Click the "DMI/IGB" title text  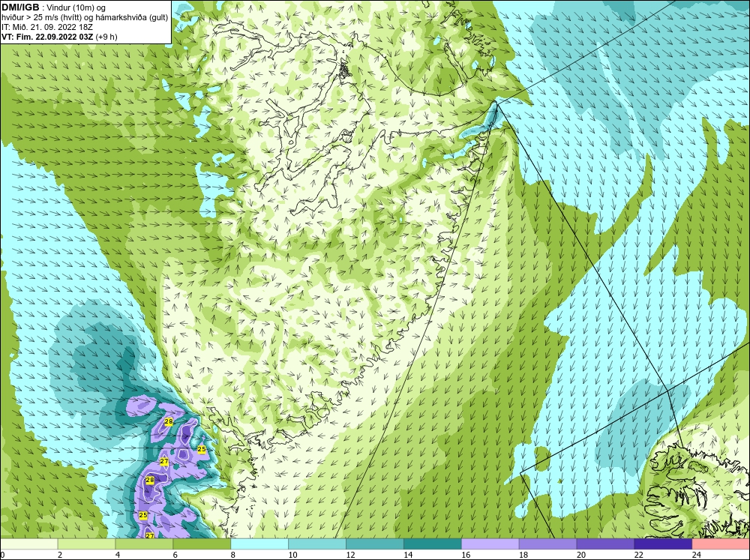20,7
